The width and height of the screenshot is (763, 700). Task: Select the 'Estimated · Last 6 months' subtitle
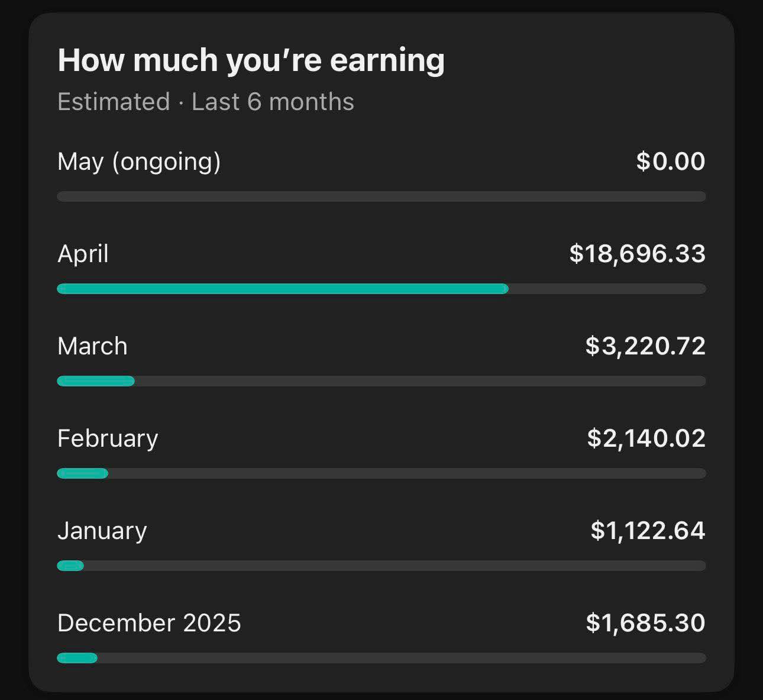coord(205,102)
